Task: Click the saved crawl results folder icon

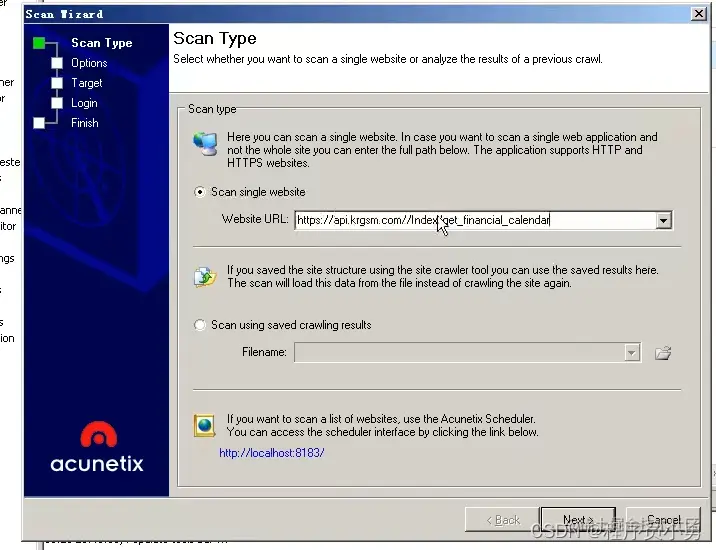Action: pyautogui.click(x=205, y=277)
